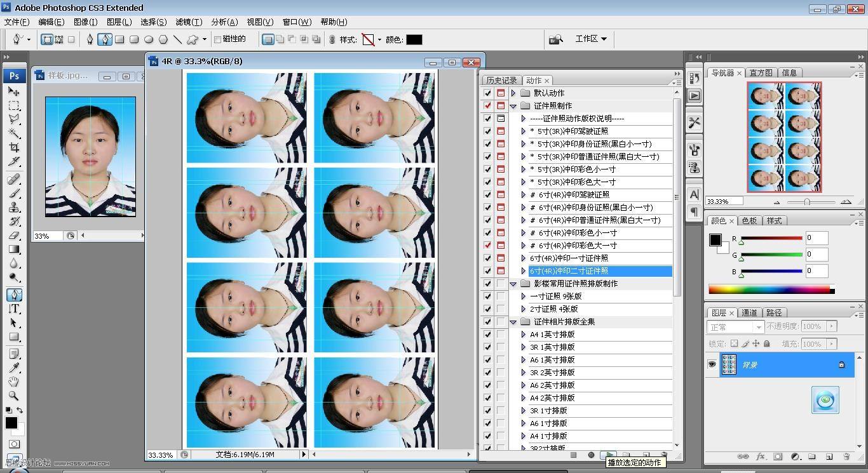The width and height of the screenshot is (868, 473).
Task: Toggle visibility of 背景 layer
Action: tap(712, 364)
